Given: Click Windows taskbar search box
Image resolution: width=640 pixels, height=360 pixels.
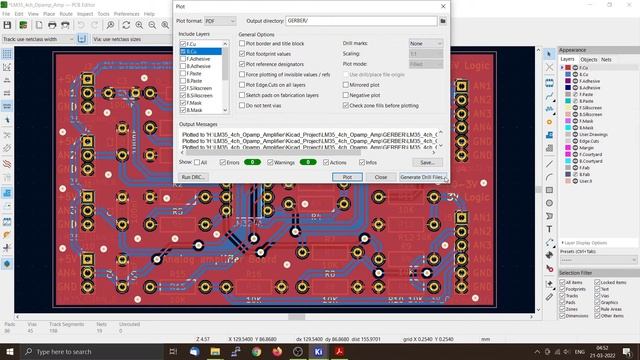Looking at the screenshot, I should click(92, 351).
